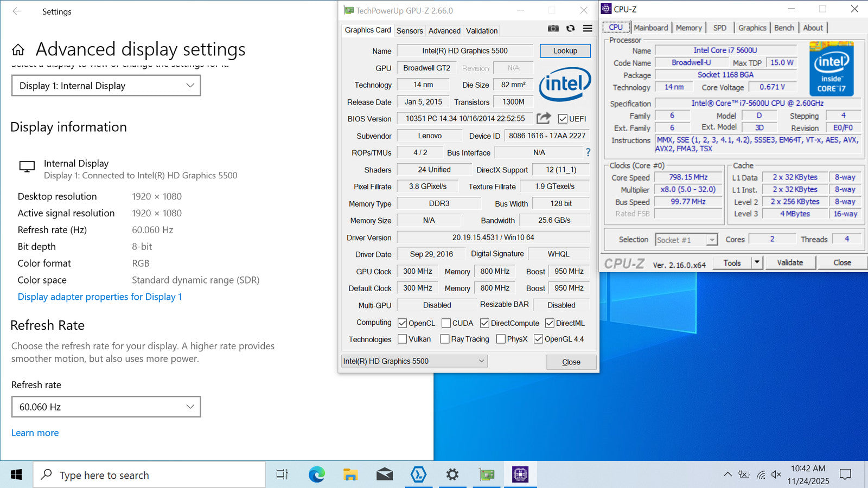Open File Explorer from the taskbar
The image size is (868, 488).
tap(350, 475)
